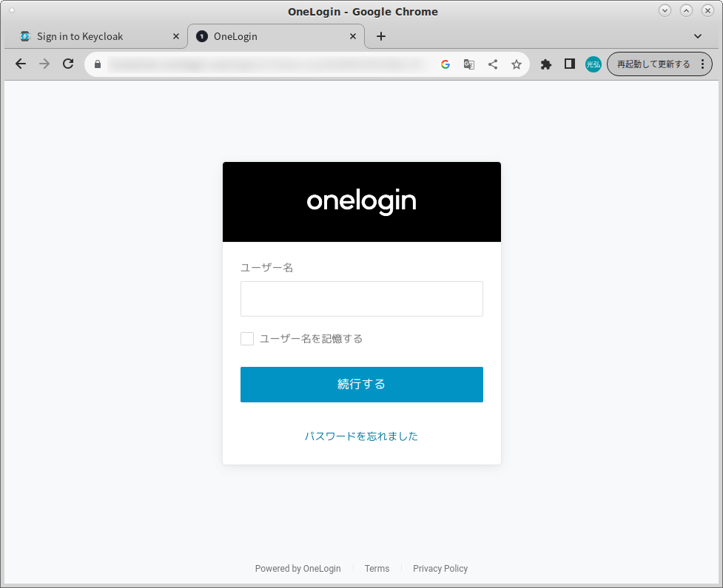Open the teal profile avatar
Image resolution: width=723 pixels, height=588 pixels.
[x=593, y=64]
